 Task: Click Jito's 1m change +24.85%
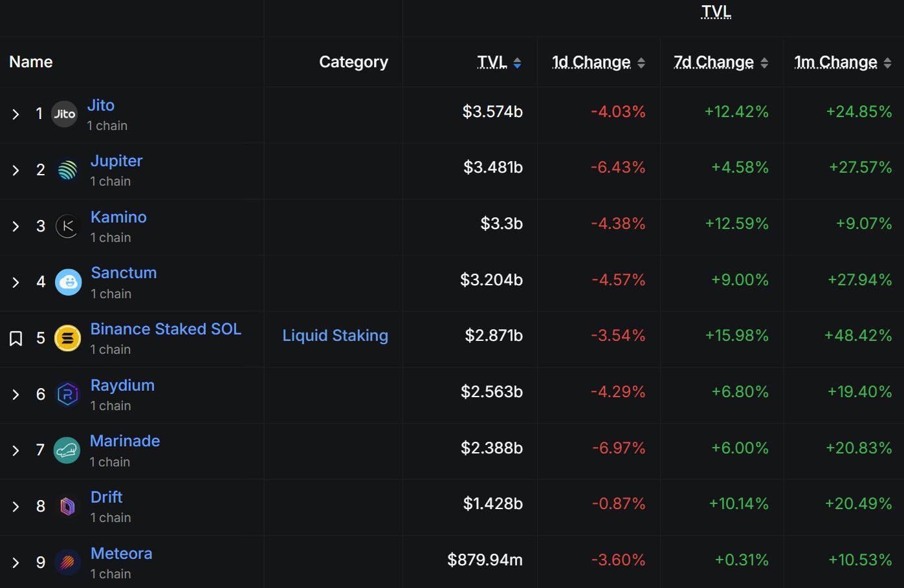pyautogui.click(x=859, y=111)
